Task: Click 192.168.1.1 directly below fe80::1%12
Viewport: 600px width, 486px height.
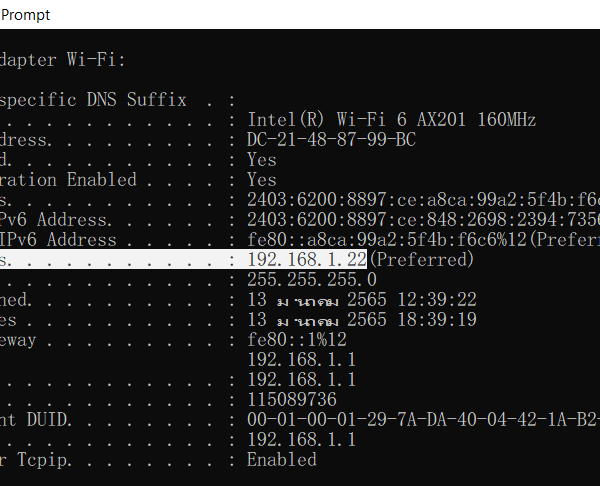Action: 302,360
